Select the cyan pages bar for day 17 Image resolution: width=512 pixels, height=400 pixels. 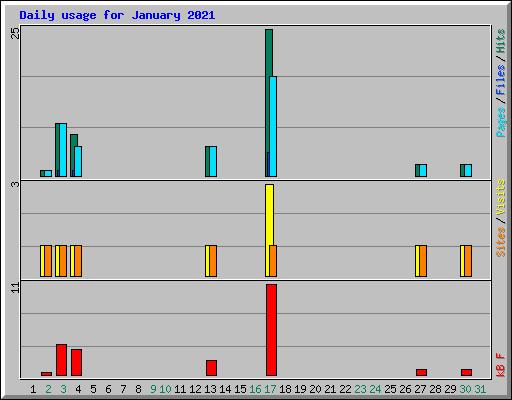pos(273,126)
